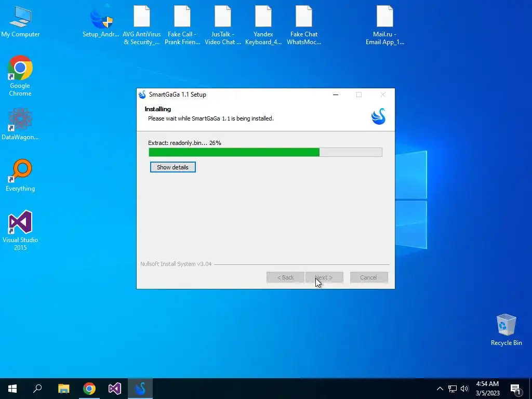Image resolution: width=532 pixels, height=399 pixels.
Task: Show hidden system tray icons
Action: click(x=440, y=389)
